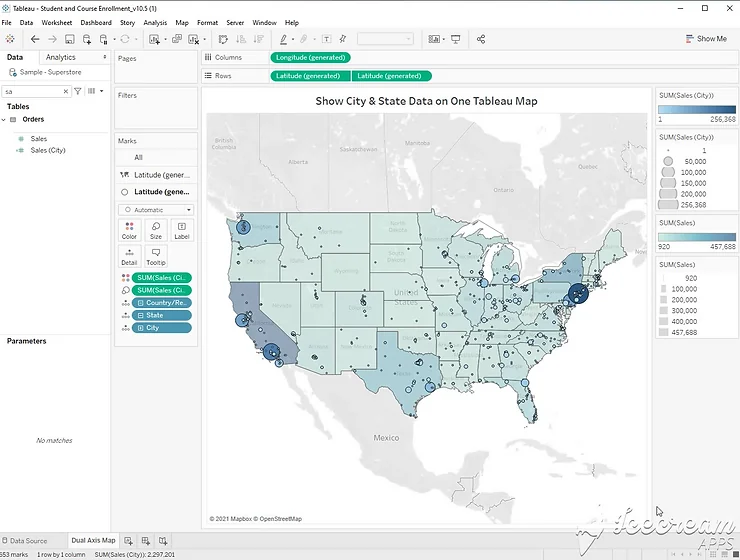The height and width of the screenshot is (560, 740).
Task: Click the Tableau start page logo icon
Action: click(x=10, y=39)
